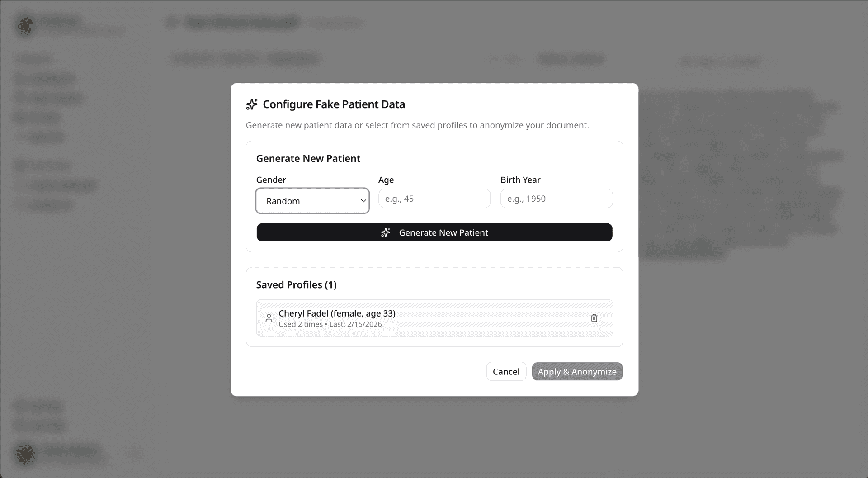Click the user avatar in the bottom-left sidebar
The height and width of the screenshot is (478, 868).
[25, 454]
